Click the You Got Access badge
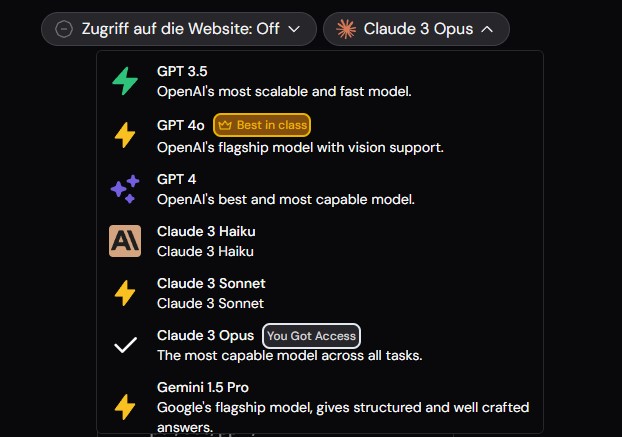Image resolution: width=622 pixels, height=437 pixels. [311, 336]
